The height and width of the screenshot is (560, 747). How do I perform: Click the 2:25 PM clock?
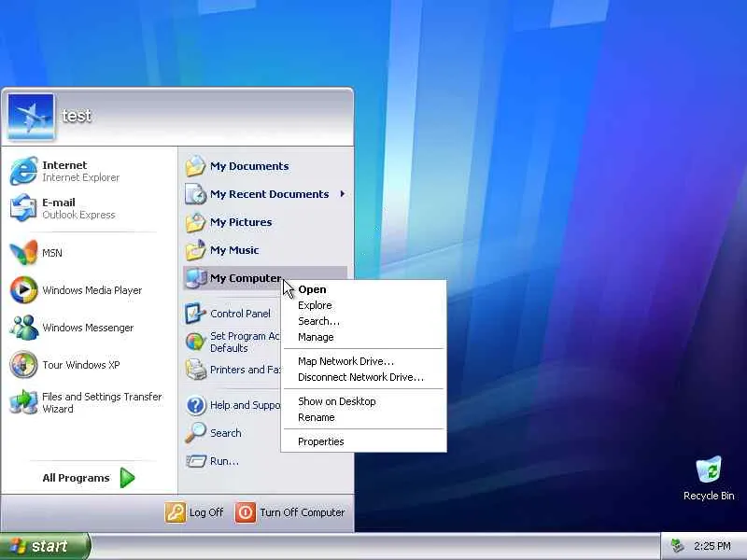(712, 546)
